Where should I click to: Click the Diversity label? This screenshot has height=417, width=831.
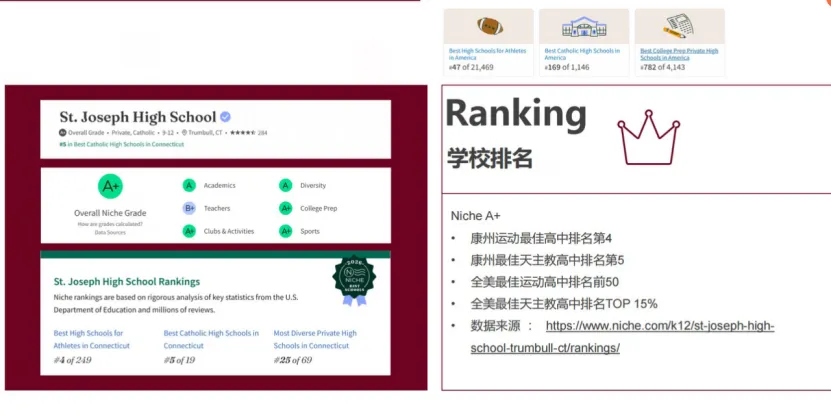[313, 185]
